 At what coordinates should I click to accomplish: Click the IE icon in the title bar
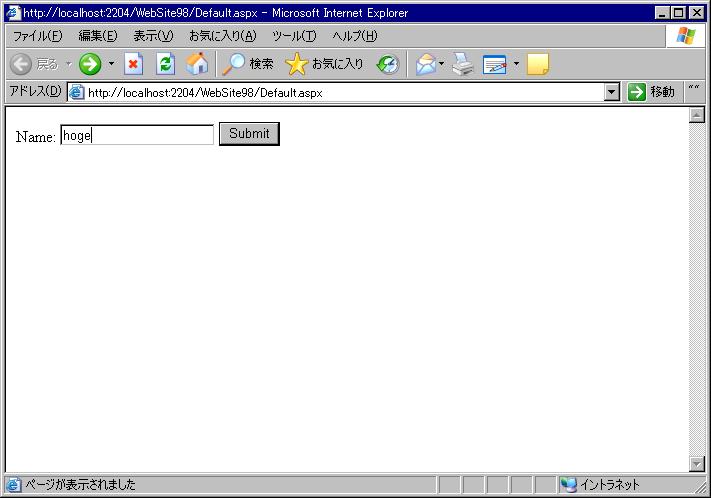coord(13,13)
